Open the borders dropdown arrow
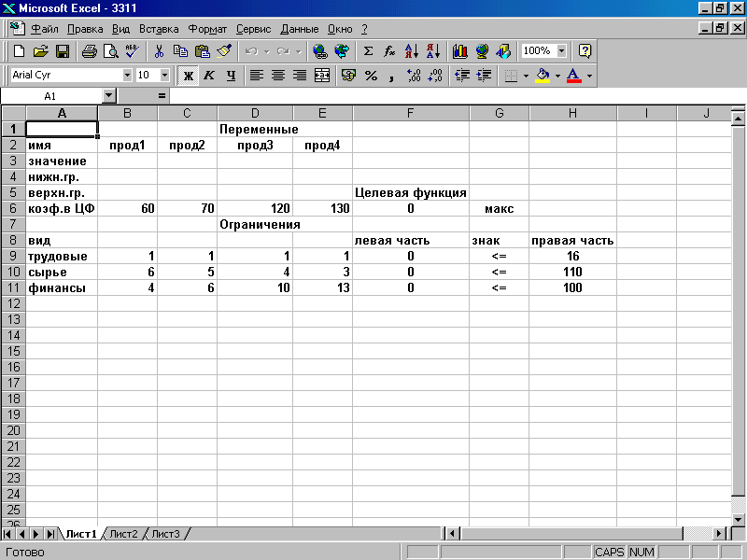 [526, 76]
